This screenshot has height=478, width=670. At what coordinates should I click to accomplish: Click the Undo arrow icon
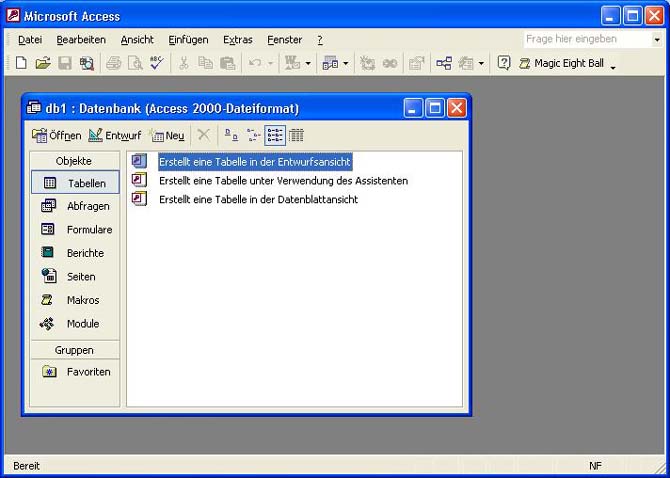(x=255, y=63)
